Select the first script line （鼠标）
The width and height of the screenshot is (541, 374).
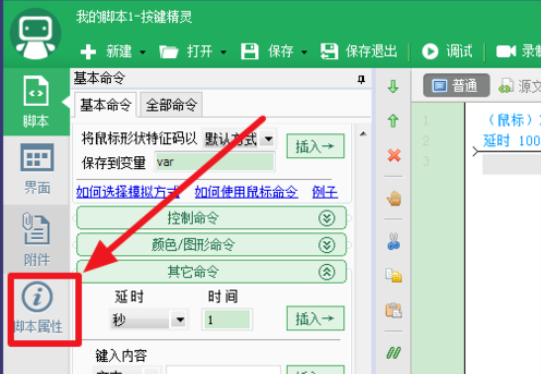coord(513,120)
